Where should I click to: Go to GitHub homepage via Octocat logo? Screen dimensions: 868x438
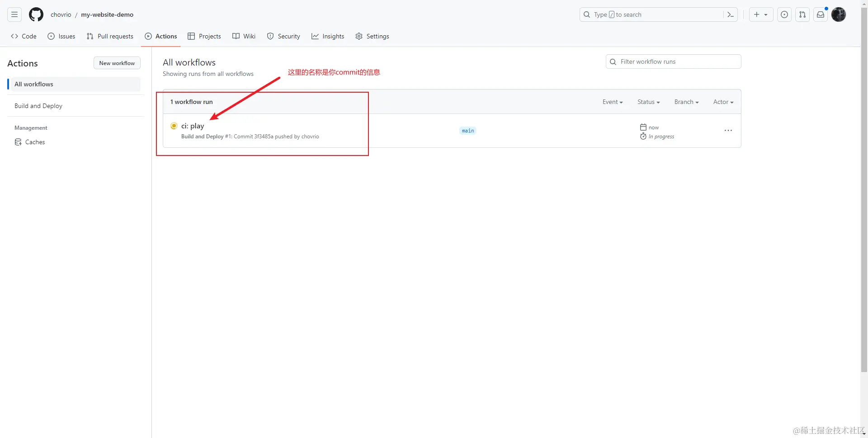pyautogui.click(x=36, y=14)
